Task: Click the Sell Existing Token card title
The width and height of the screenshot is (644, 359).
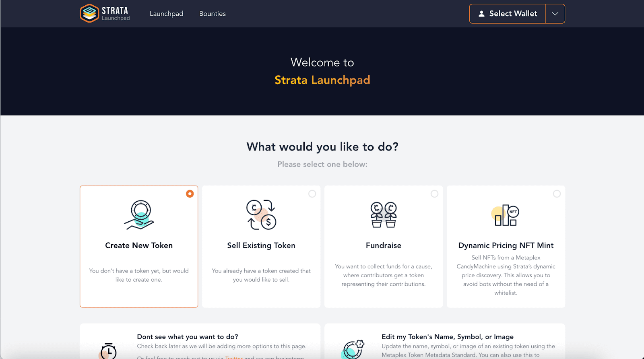Action: [261, 246]
